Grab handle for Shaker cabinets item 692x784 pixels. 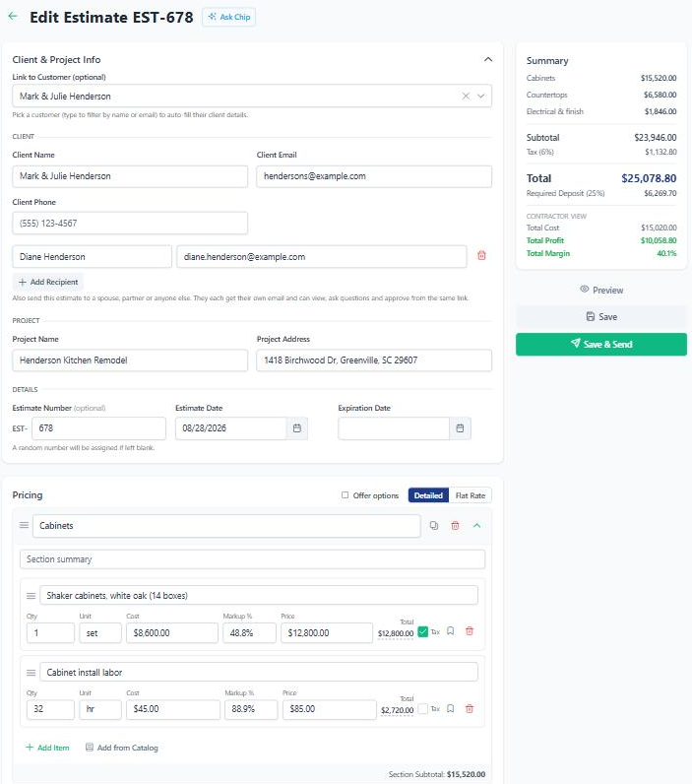pos(31,596)
